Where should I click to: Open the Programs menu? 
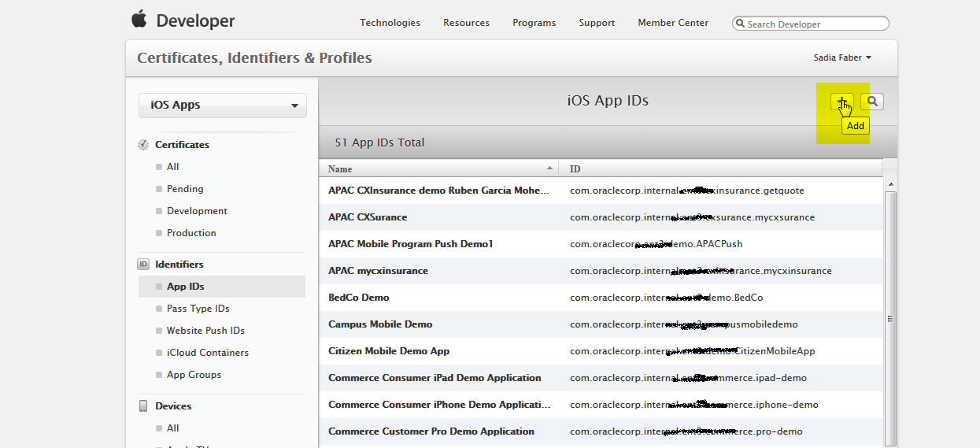[534, 23]
